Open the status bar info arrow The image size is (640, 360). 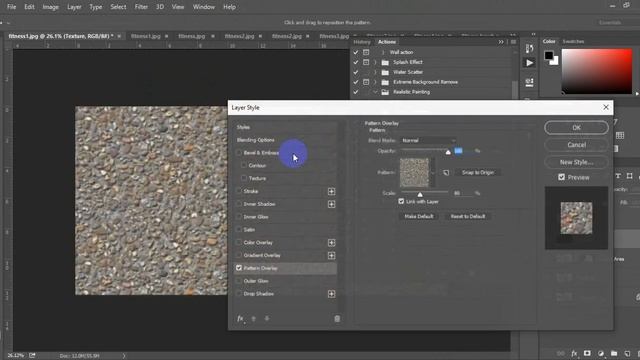124,356
